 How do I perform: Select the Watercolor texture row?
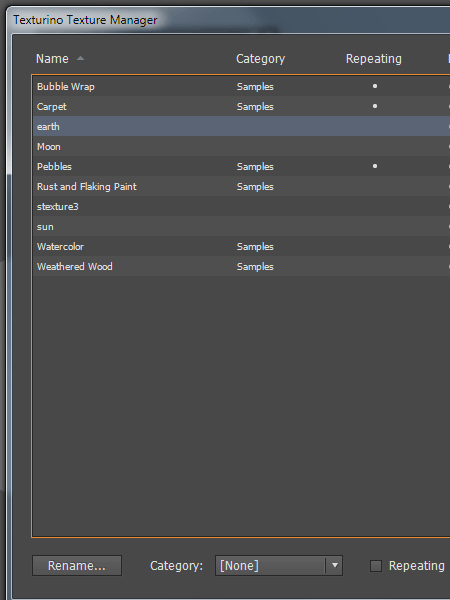click(x=241, y=246)
